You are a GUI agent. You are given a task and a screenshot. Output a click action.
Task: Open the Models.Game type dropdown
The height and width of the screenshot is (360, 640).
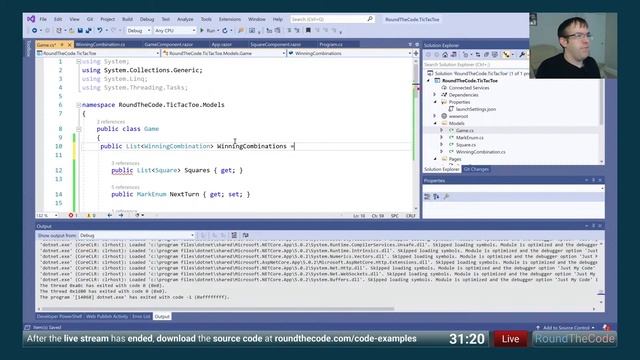point(224,53)
